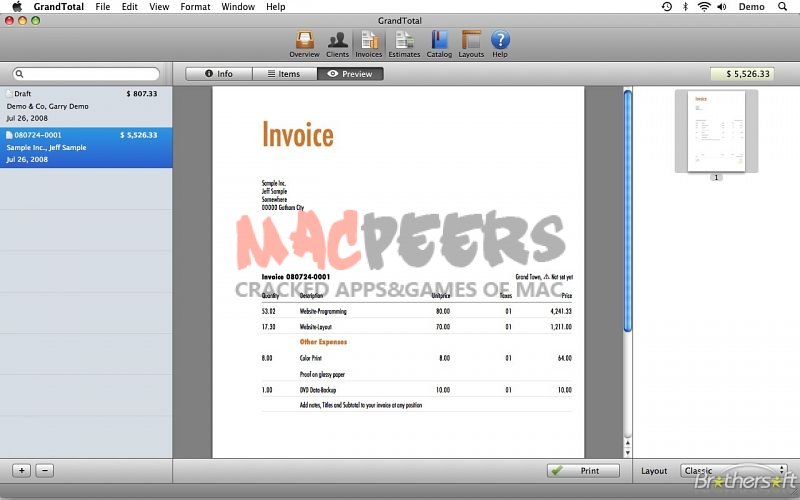
Task: Switch to the Info tab
Action: point(218,74)
